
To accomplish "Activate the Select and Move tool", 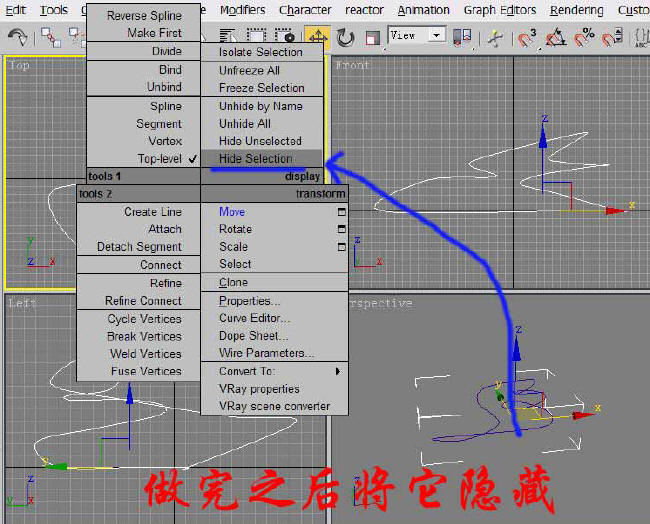I will 317,37.
